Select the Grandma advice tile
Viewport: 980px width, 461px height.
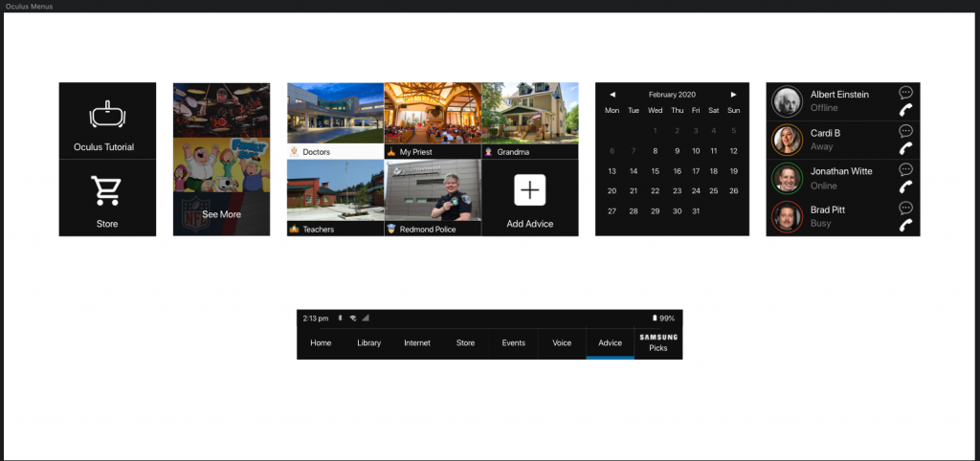coord(530,121)
